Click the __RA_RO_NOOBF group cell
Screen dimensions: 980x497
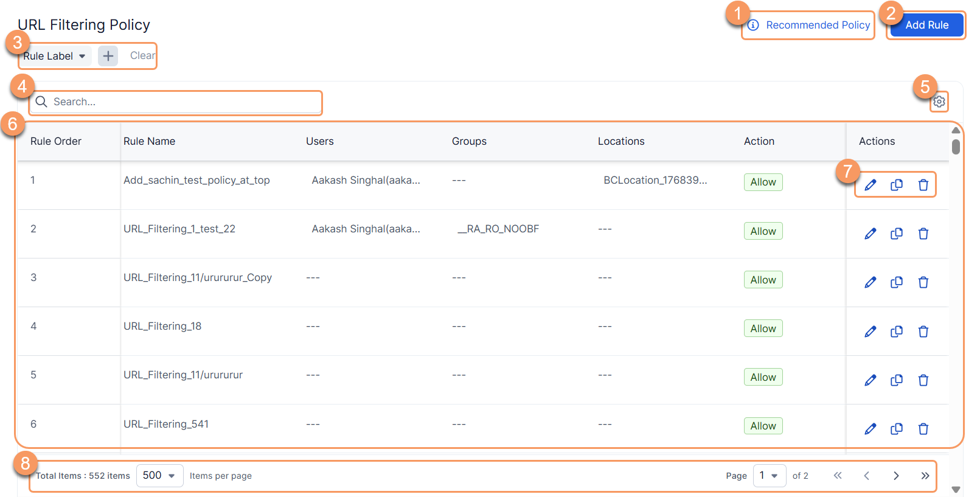(498, 229)
